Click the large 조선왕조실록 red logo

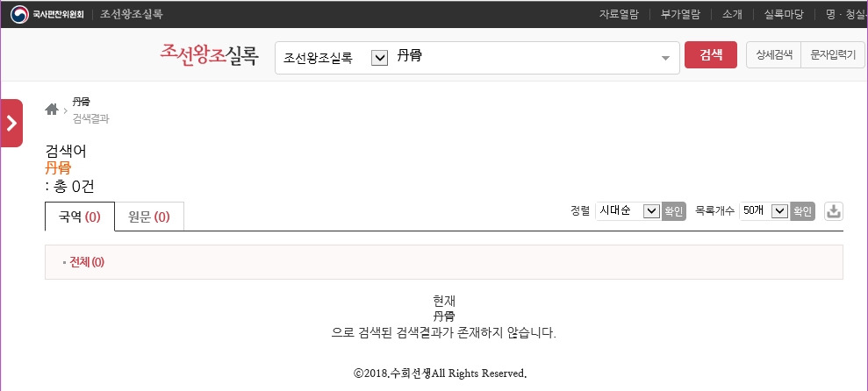(x=209, y=54)
